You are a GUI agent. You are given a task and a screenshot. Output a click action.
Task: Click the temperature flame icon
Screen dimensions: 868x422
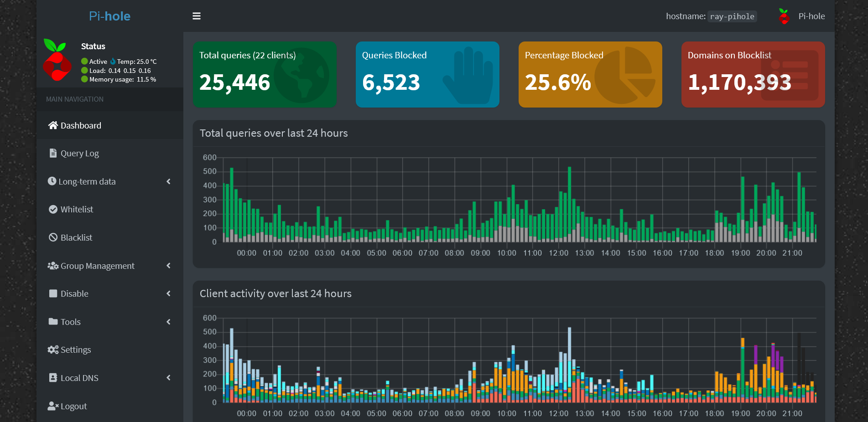[x=113, y=61]
